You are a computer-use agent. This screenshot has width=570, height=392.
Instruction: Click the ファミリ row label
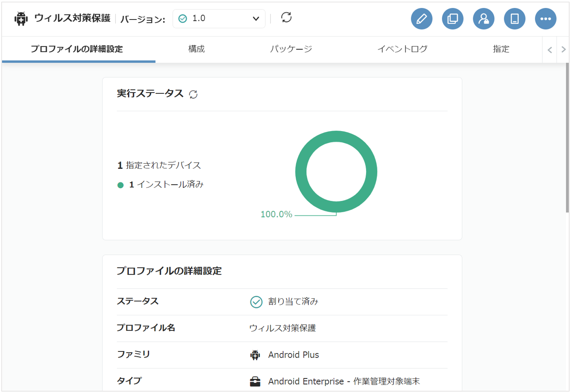point(134,355)
